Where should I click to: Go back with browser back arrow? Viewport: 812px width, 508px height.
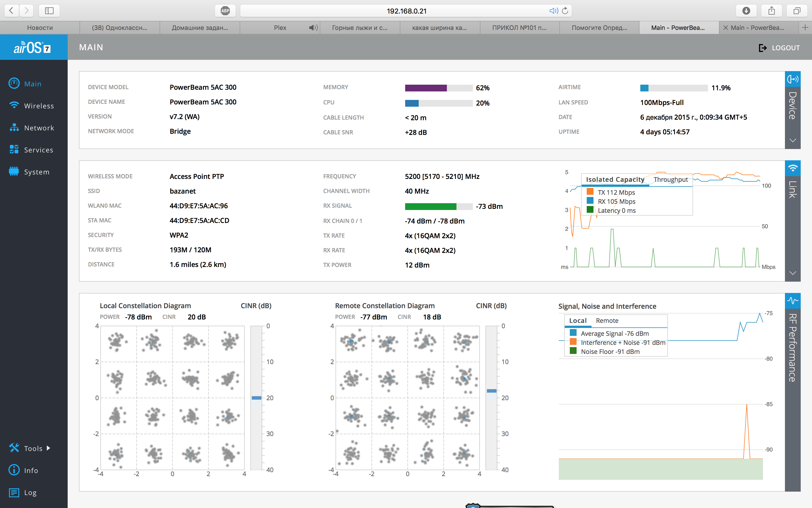11,11
